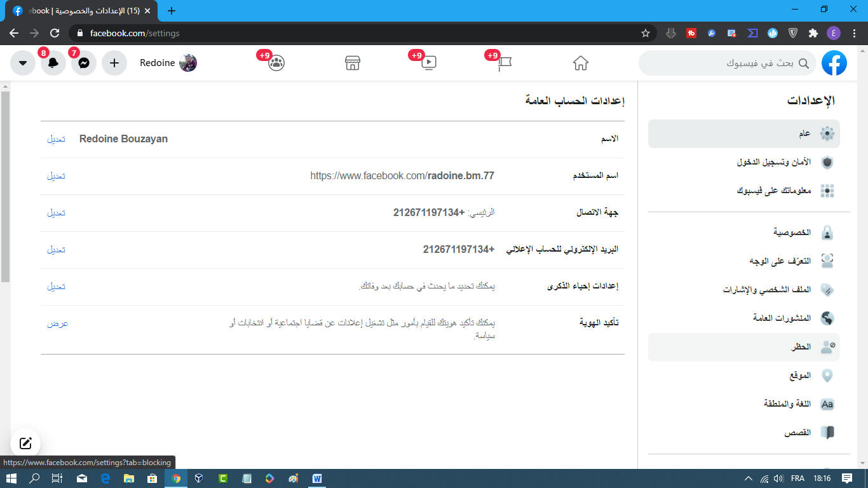Click the Facebook logo
The height and width of the screenshot is (488, 868).
tap(834, 63)
